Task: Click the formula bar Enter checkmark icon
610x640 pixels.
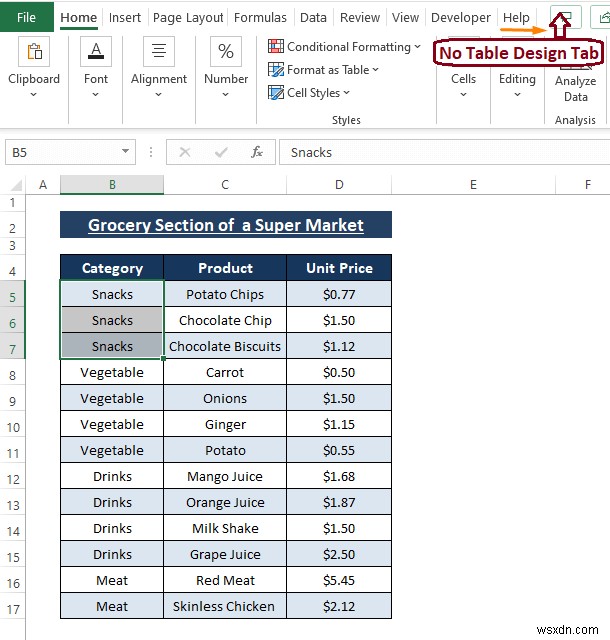Action: (x=221, y=152)
